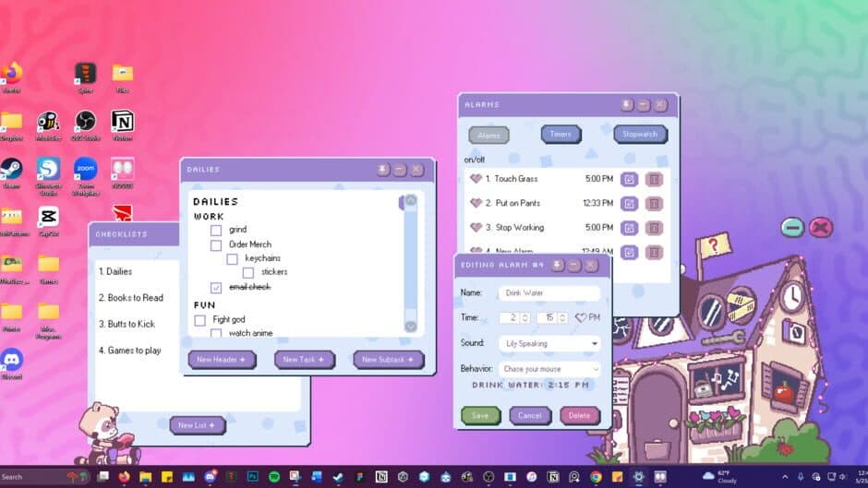Open Spotify from the taskbar
The image size is (868, 488).
click(274, 476)
